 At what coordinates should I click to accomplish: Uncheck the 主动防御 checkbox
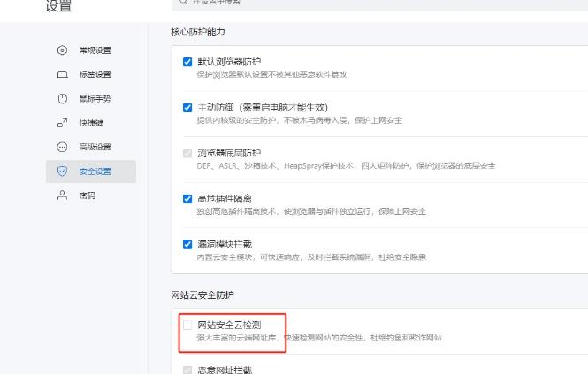[x=187, y=108]
